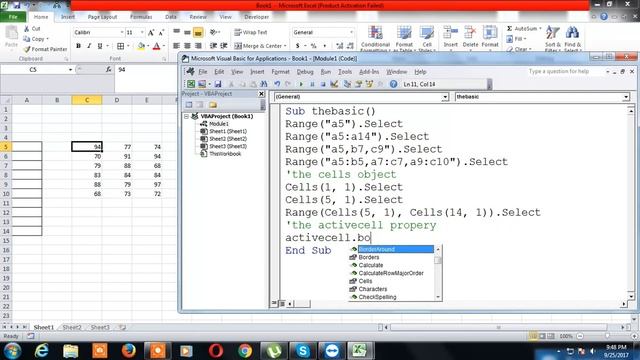Click the Cut scissors icon in Excel ribbon
Screen dimensions: 640x360
(x=27, y=29)
